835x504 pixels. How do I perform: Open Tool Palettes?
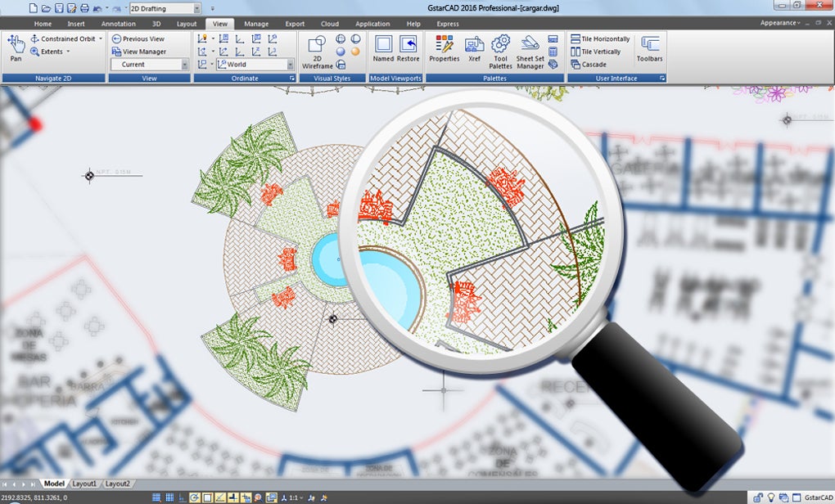(500, 52)
